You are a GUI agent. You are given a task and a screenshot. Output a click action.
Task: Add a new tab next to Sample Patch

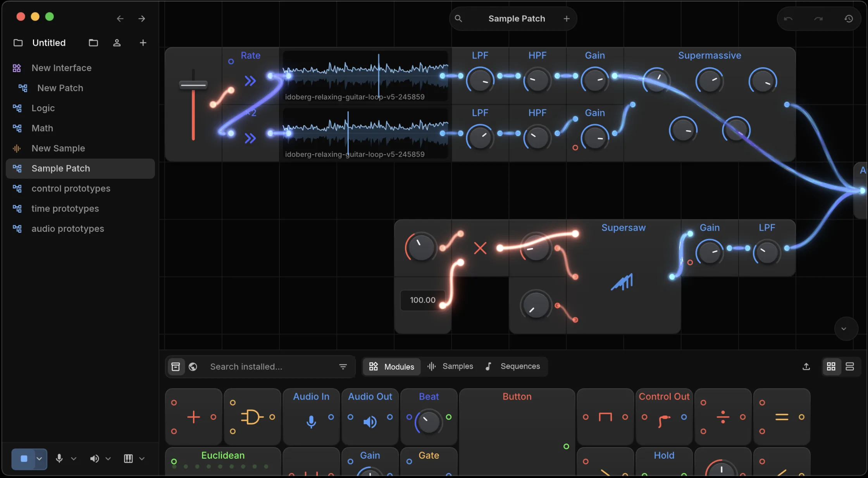pyautogui.click(x=567, y=19)
